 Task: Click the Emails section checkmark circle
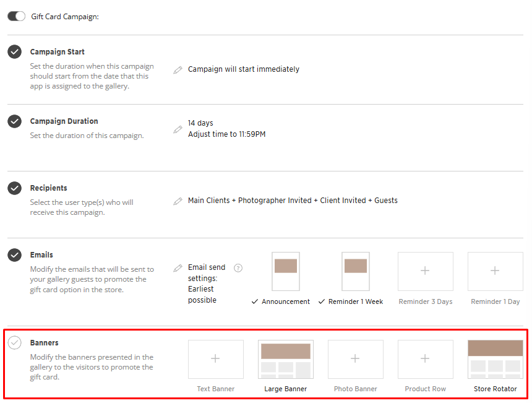[x=15, y=255]
